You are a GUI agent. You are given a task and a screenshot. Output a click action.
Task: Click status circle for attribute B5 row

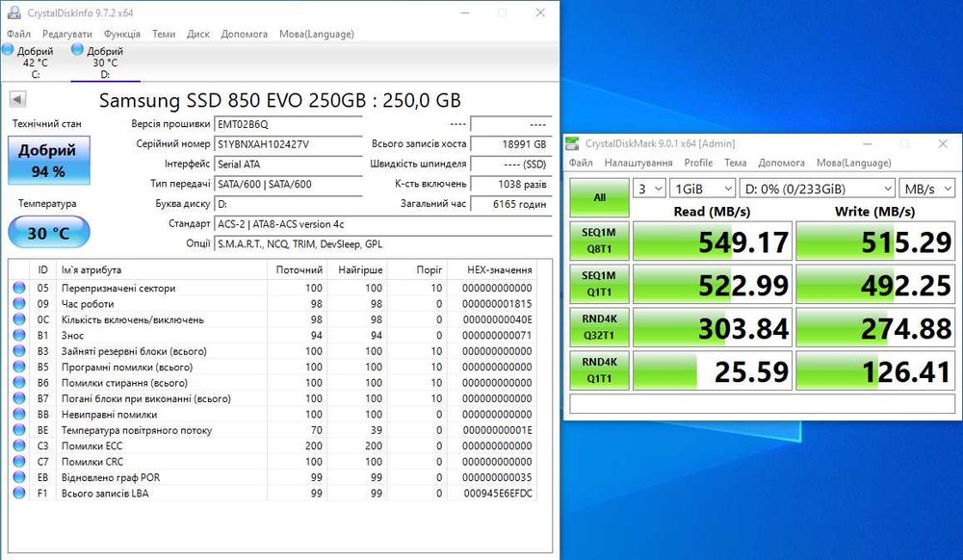[x=19, y=367]
